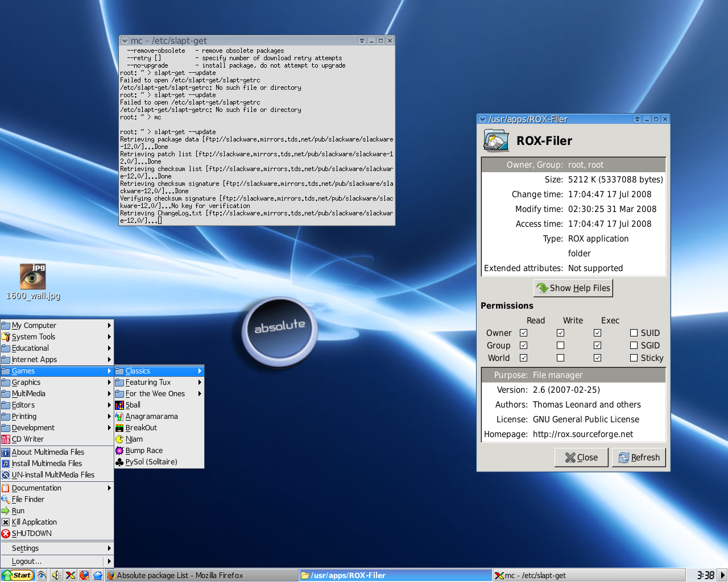Click Close in the ROX-Filer dialog
Viewport: 728px width, 582px height.
tap(581, 458)
